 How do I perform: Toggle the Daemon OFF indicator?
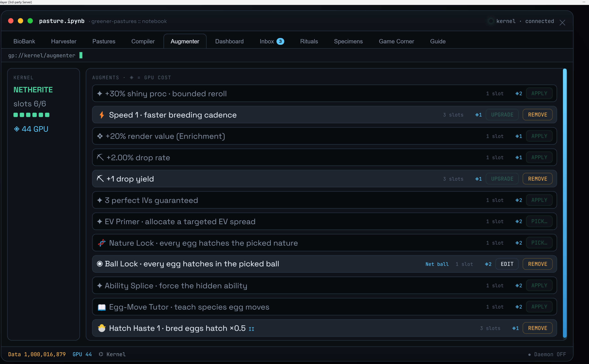547,354
